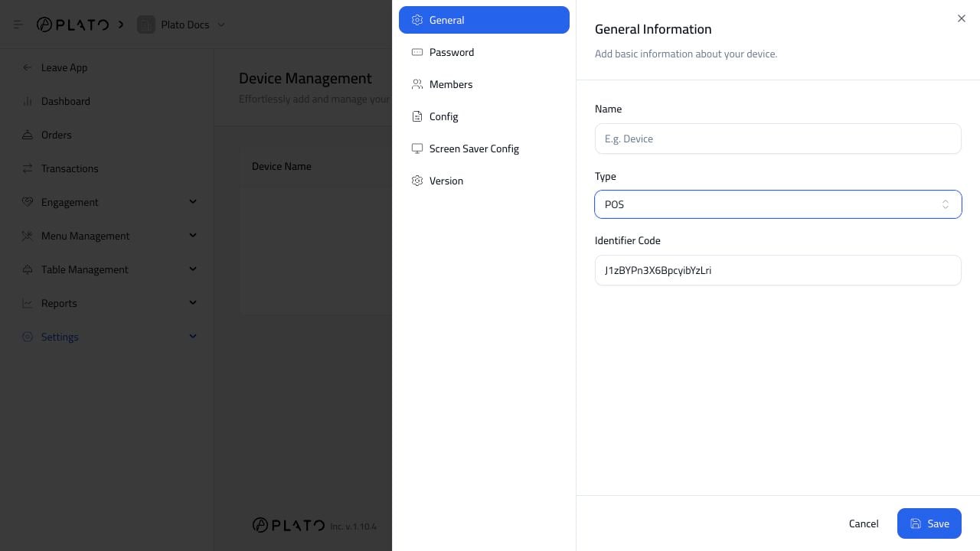This screenshot has width=980, height=551.
Task: Click the Device Name column header
Action: [281, 166]
